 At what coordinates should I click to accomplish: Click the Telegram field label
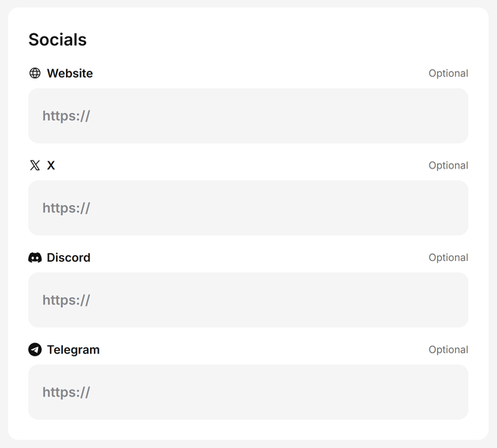pos(73,349)
